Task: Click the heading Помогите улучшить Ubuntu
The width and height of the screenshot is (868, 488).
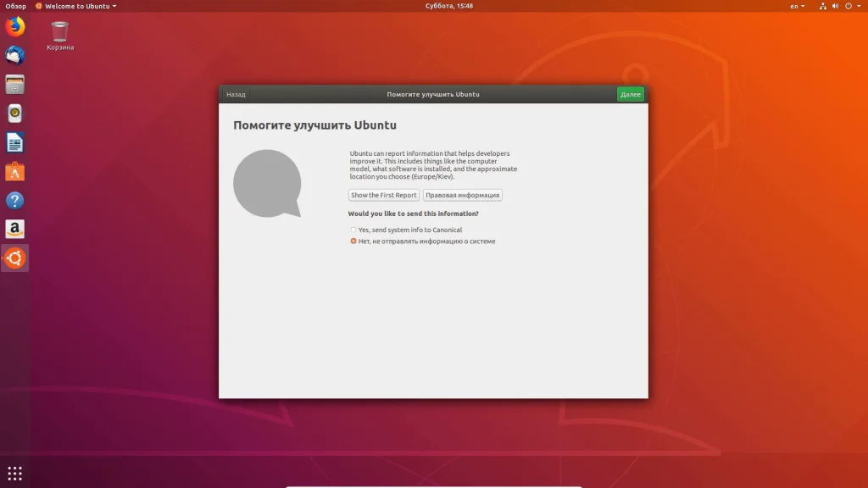Action: click(315, 125)
